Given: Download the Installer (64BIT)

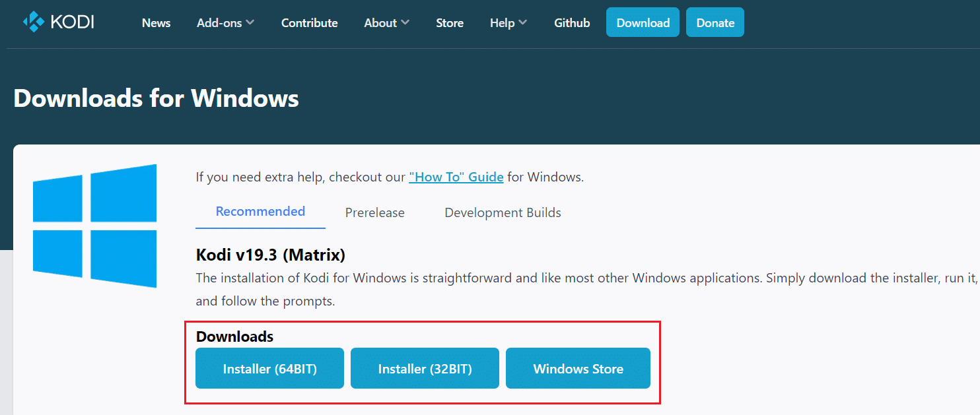Looking at the screenshot, I should 269,368.
